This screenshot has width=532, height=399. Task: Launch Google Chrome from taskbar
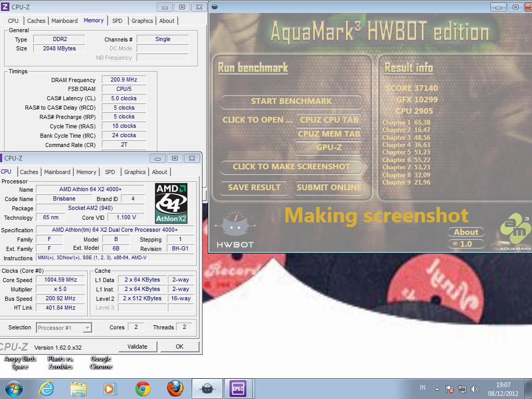tap(142, 389)
